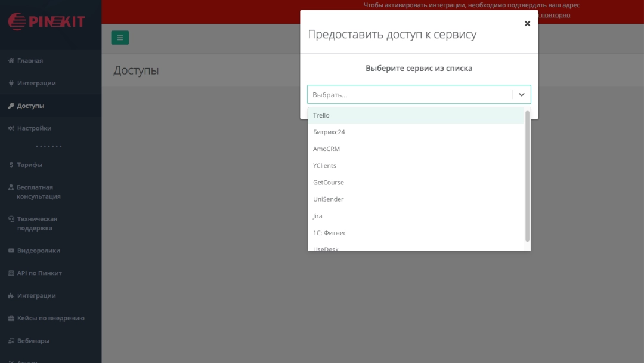Click the home icon beside Главная
This screenshot has height=364, width=644.
[x=11, y=61]
